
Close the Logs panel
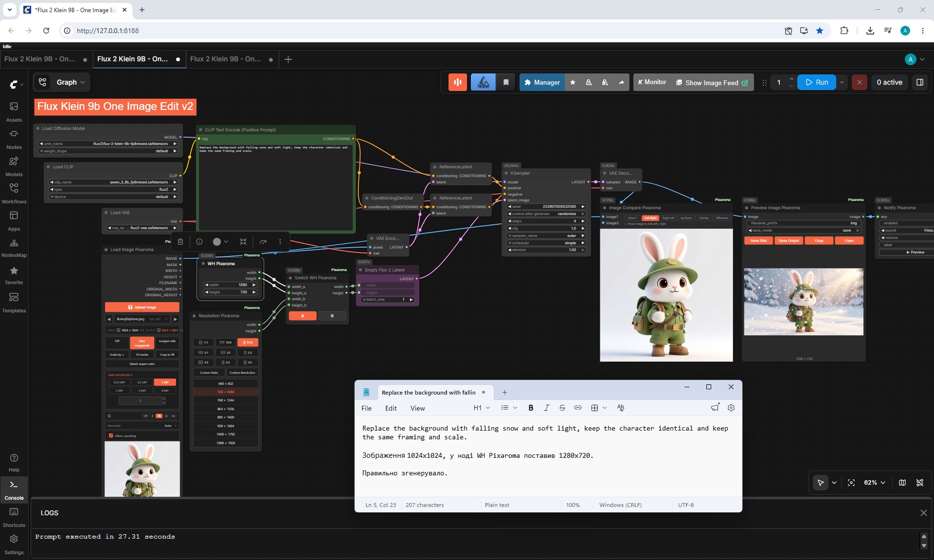click(924, 513)
